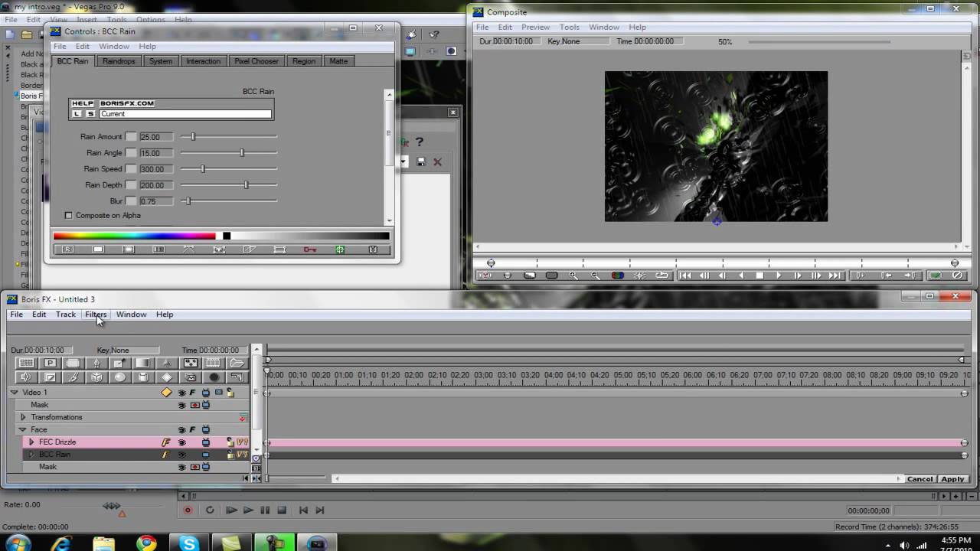Image resolution: width=980 pixels, height=551 pixels.
Task: Open Preview menu in Composite window
Action: pyautogui.click(x=536, y=27)
